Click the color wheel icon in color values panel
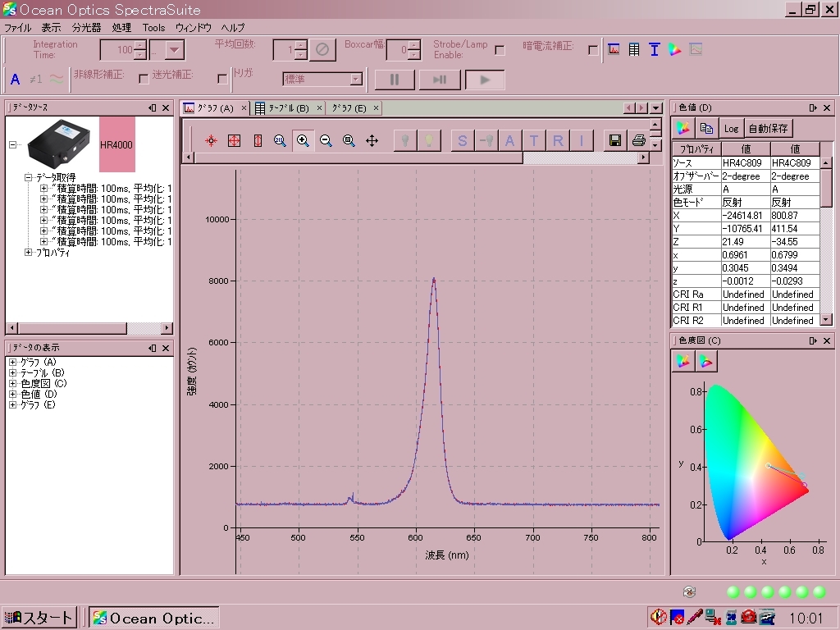Screen dimensions: 840x630 point(683,128)
